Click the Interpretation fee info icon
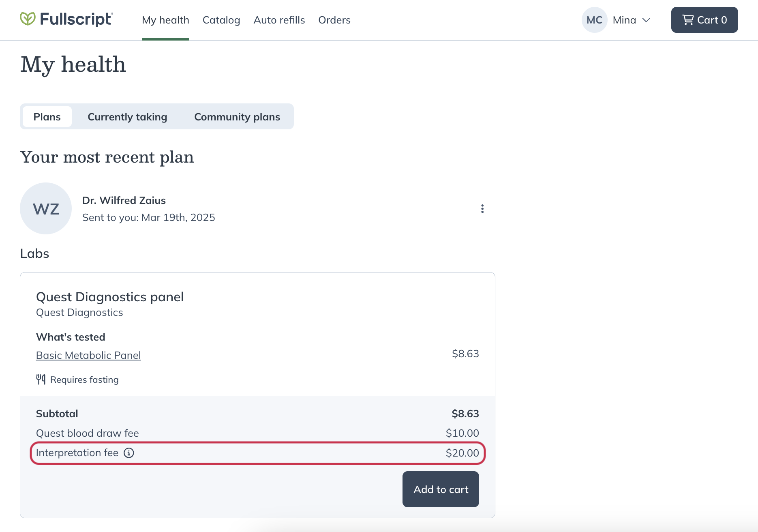758x532 pixels. tap(129, 453)
